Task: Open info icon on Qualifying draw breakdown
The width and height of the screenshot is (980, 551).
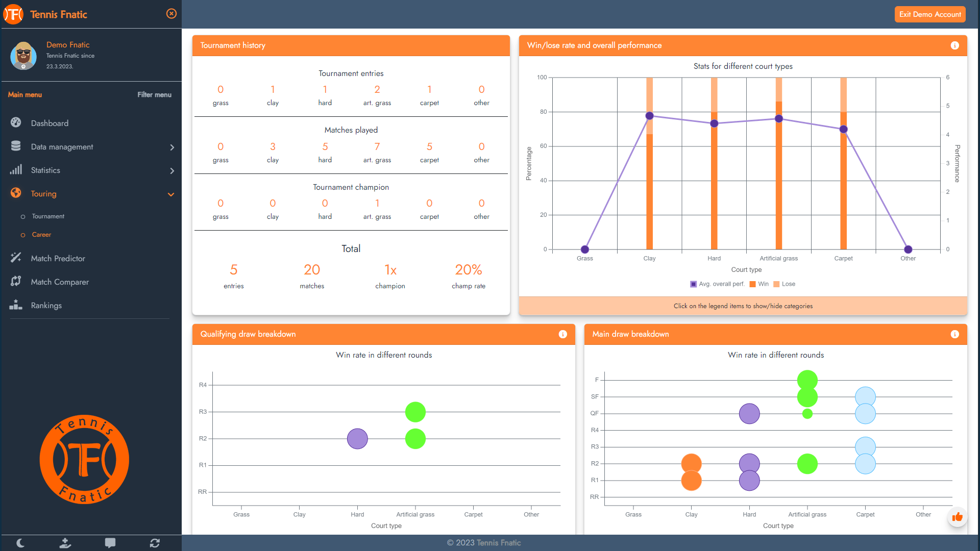Action: pyautogui.click(x=563, y=334)
